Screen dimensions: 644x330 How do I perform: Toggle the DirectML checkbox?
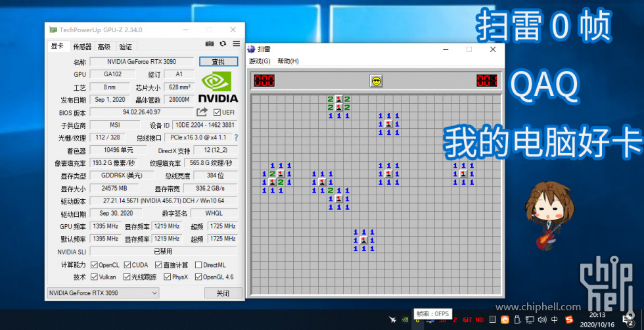pos(198,265)
